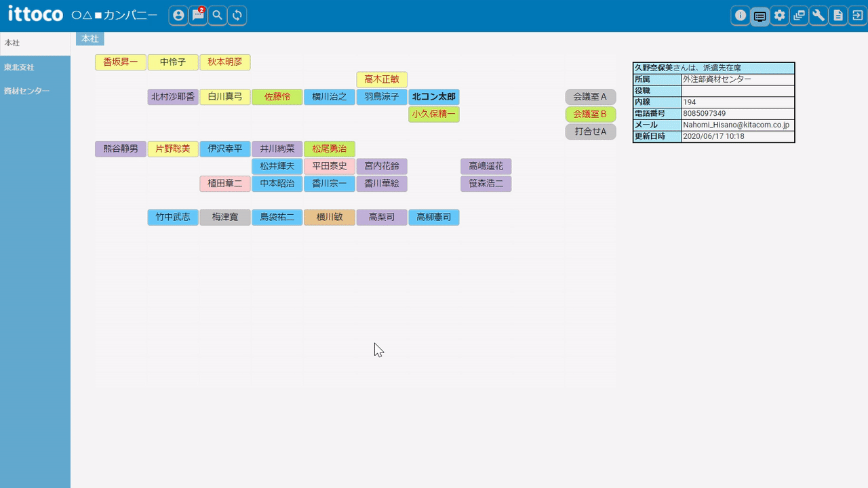Open messages with 2 notifications
The image size is (868, 488).
198,16
